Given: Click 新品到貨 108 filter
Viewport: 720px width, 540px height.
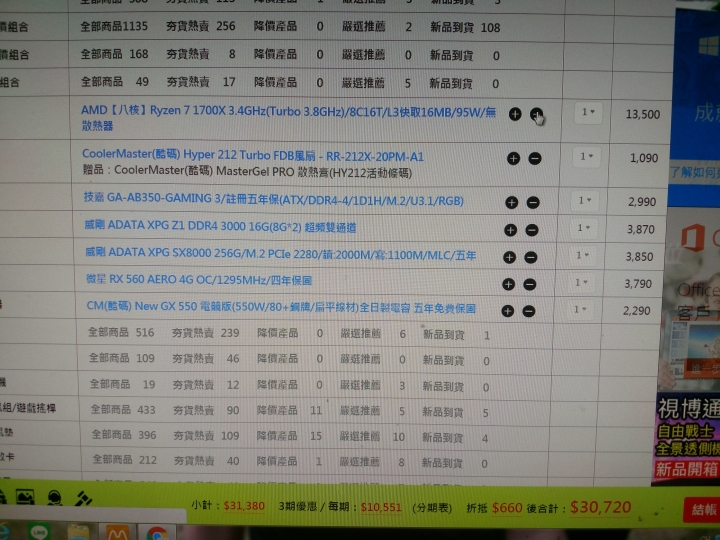Looking at the screenshot, I should (x=465, y=28).
